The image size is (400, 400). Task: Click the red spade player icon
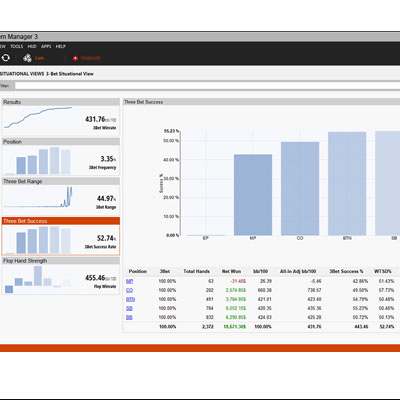pyautogui.click(x=75, y=58)
